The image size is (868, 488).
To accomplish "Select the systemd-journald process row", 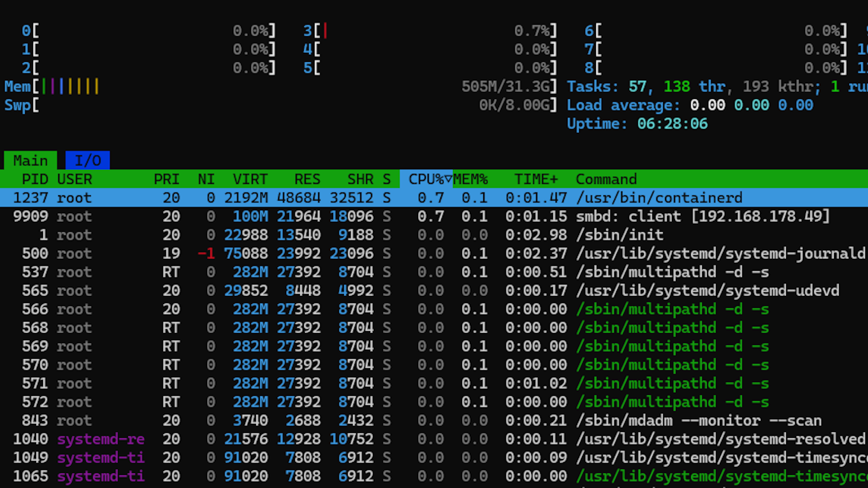I will 720,253.
